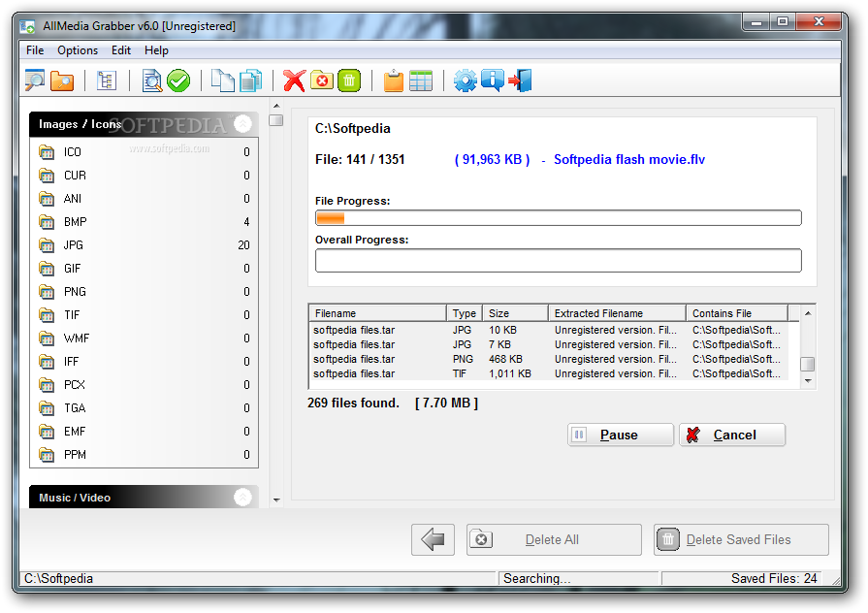Open the Edit menu
868x613 pixels.
click(120, 50)
